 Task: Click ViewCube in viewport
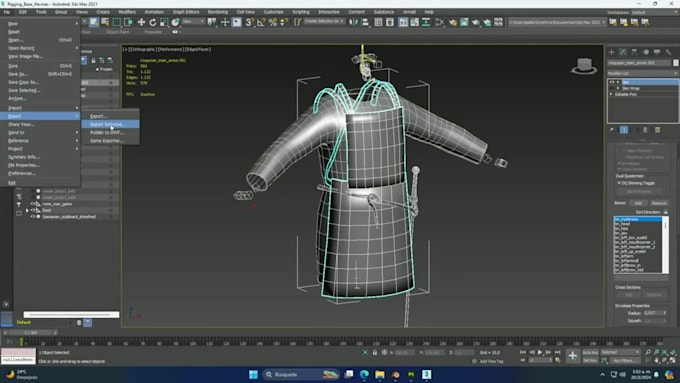pos(584,66)
